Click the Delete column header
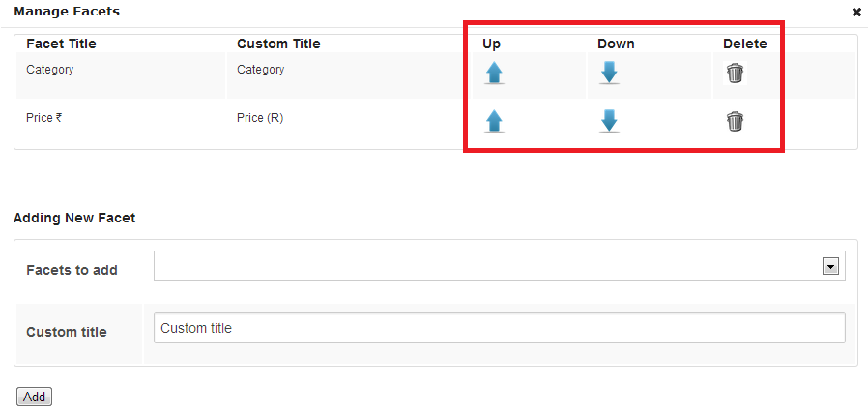Screen dimensions: 868x413 [x=745, y=44]
